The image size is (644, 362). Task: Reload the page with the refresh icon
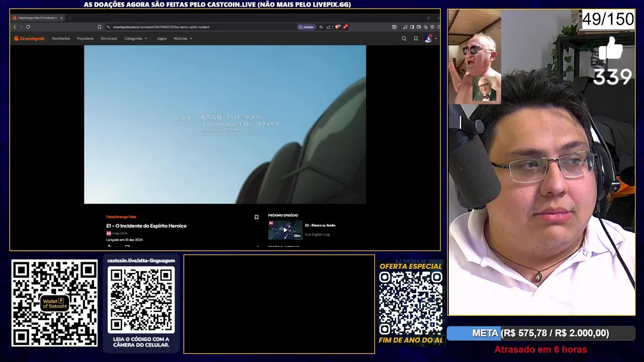coord(28,27)
